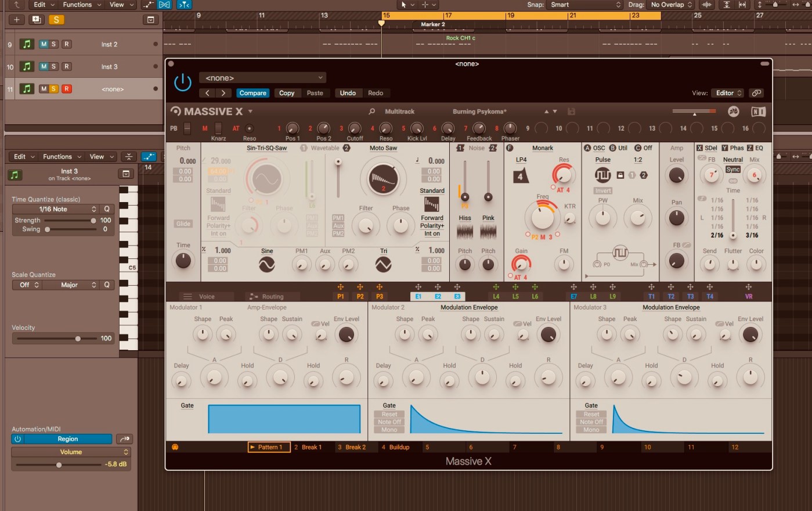The image size is (812, 511).
Task: Click the save preset floppy disk icon
Action: click(571, 111)
